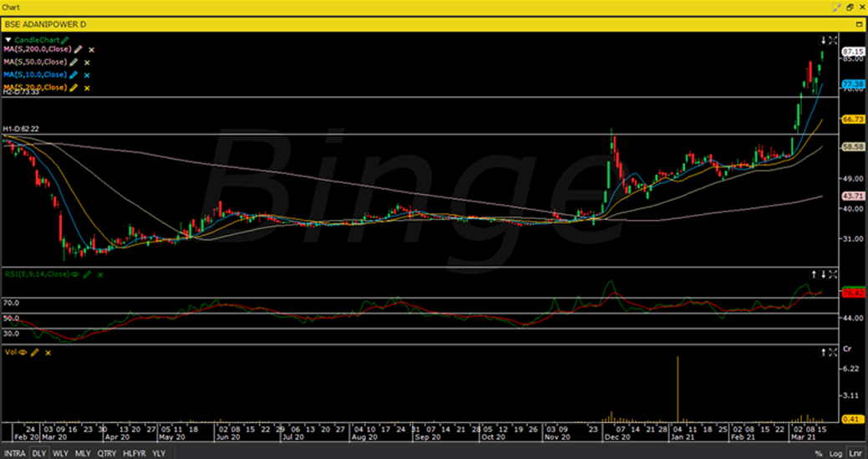Edit the MA(S,50.0,Close) indicator pencil
This screenshot has width=868, height=459.
(x=74, y=62)
